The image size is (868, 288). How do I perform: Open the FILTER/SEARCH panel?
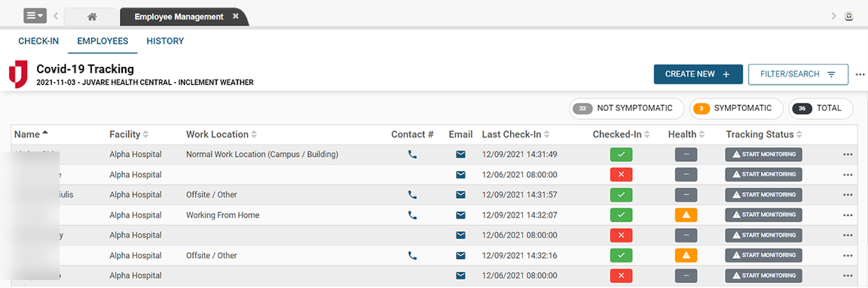pyautogui.click(x=798, y=75)
